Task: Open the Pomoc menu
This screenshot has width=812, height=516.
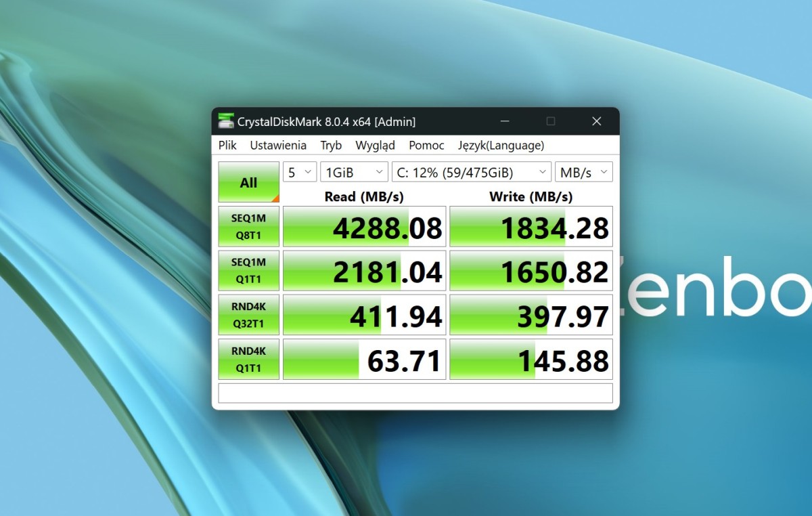Action: 426,146
